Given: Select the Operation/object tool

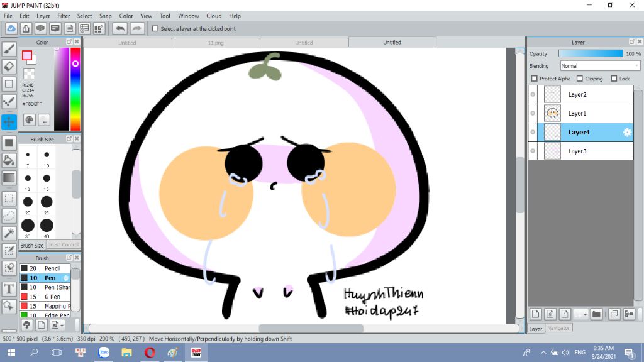Looking at the screenshot, I should (x=9, y=306).
